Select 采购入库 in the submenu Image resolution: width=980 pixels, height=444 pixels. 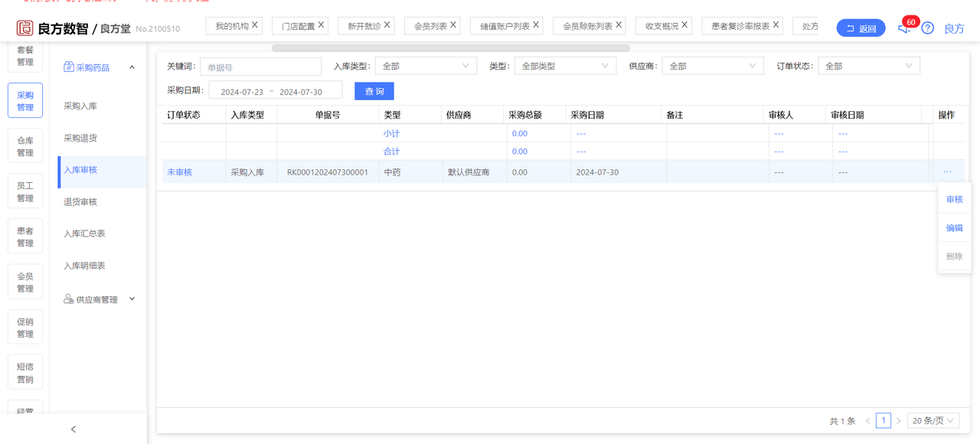pos(80,106)
